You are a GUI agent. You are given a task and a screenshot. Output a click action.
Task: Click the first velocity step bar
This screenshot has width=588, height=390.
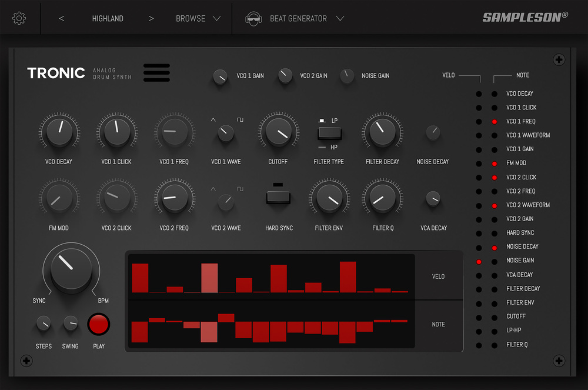(x=140, y=278)
